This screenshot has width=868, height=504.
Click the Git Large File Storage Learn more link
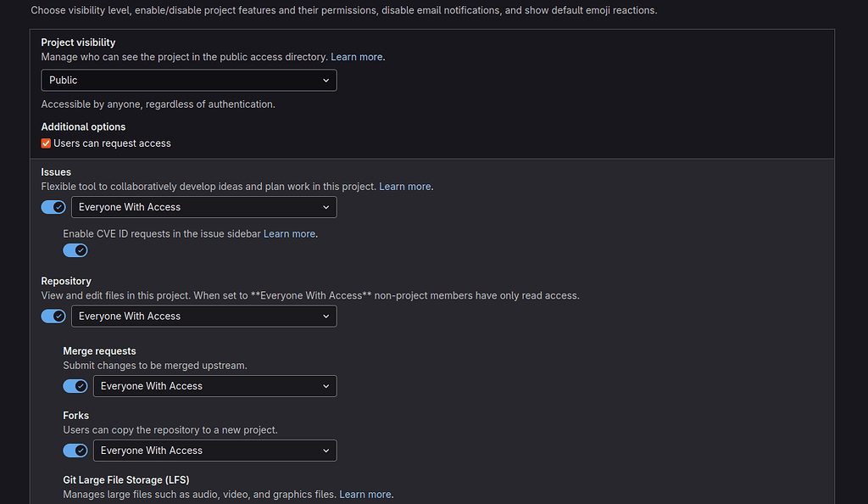click(365, 494)
